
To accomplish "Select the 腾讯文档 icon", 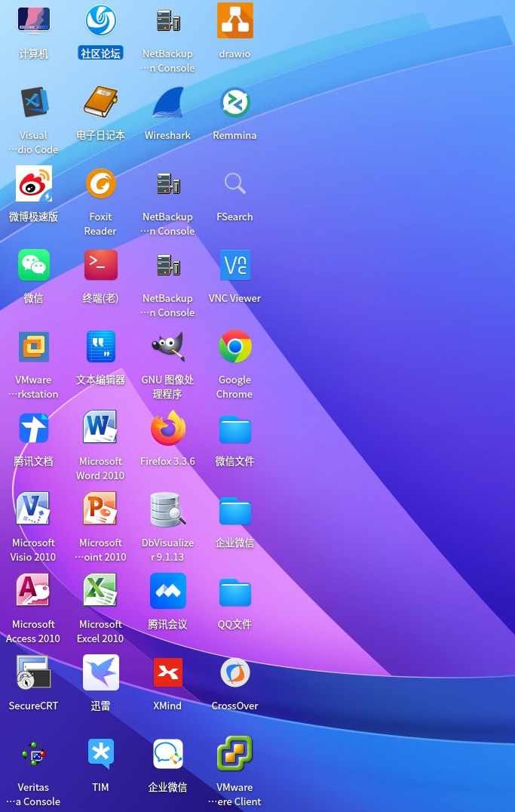I will (x=34, y=429).
